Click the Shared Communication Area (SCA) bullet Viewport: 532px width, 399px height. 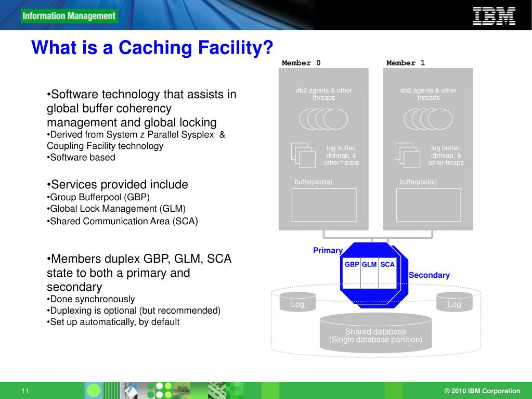[123, 221]
